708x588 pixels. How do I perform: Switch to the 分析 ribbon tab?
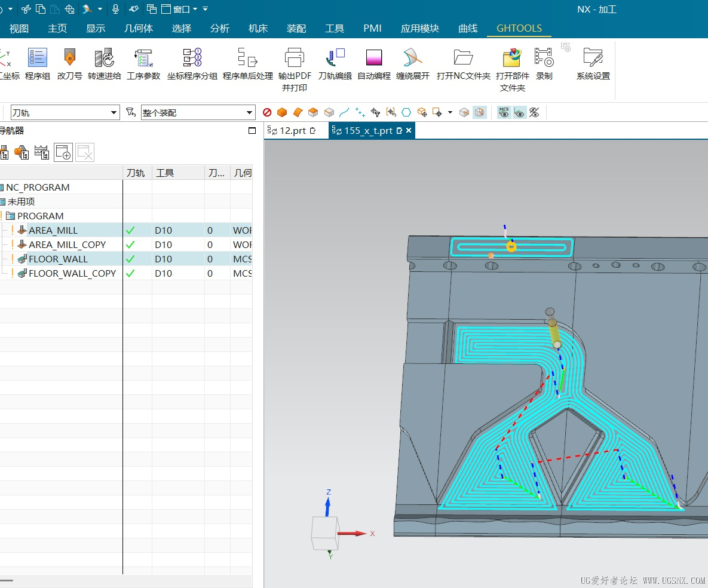pyautogui.click(x=220, y=28)
